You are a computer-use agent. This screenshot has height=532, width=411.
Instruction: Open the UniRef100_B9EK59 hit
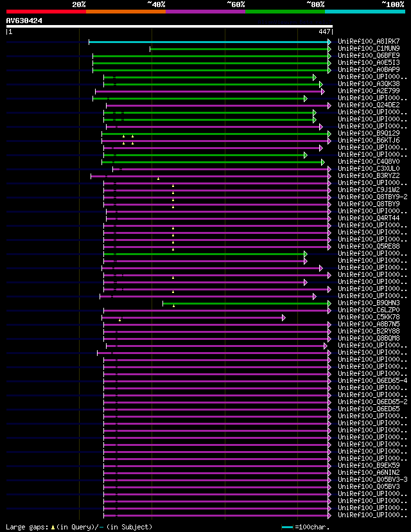pos(369,465)
